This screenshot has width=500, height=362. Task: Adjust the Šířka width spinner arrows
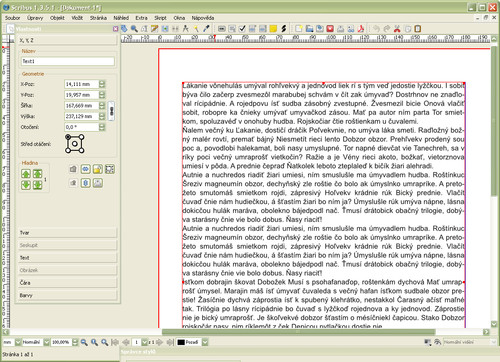pos(102,106)
